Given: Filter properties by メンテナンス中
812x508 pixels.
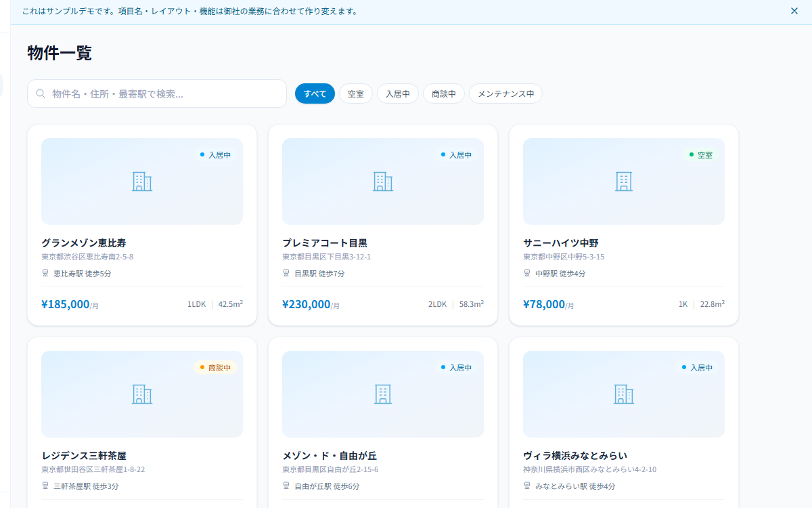Looking at the screenshot, I should [x=505, y=93].
